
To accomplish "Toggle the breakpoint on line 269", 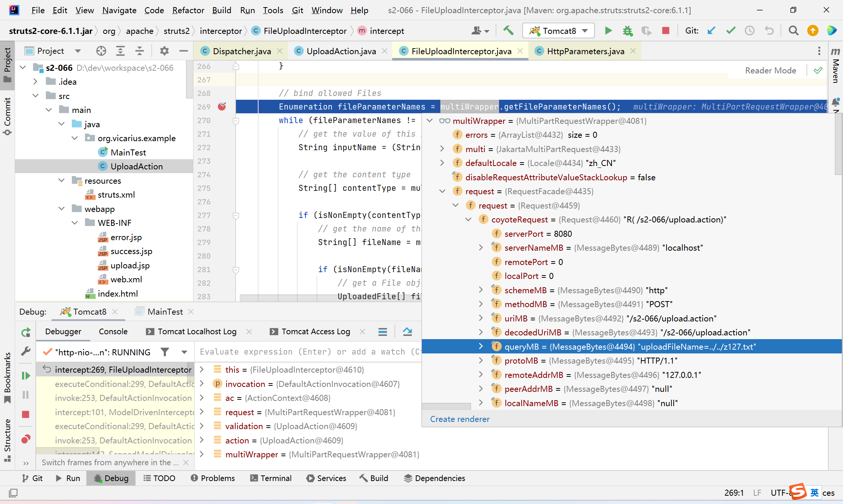I will 222,107.
